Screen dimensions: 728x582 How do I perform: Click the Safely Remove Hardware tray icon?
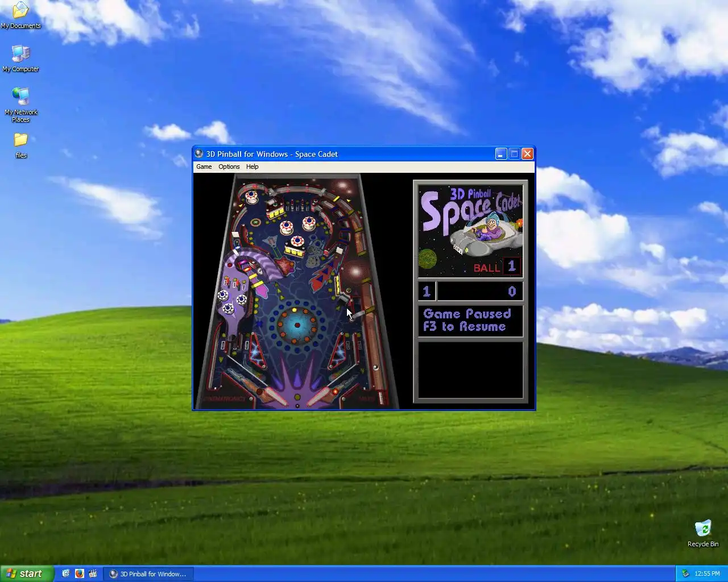pyautogui.click(x=685, y=573)
